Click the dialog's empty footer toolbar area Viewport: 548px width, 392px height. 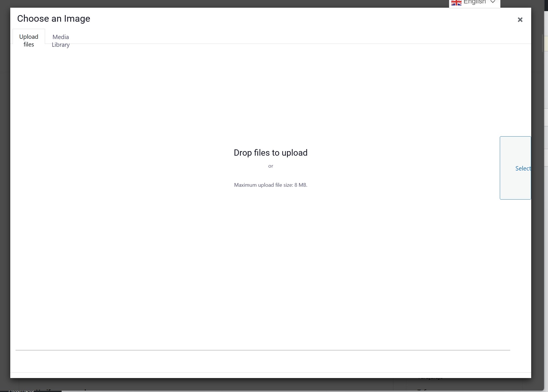click(x=270, y=375)
